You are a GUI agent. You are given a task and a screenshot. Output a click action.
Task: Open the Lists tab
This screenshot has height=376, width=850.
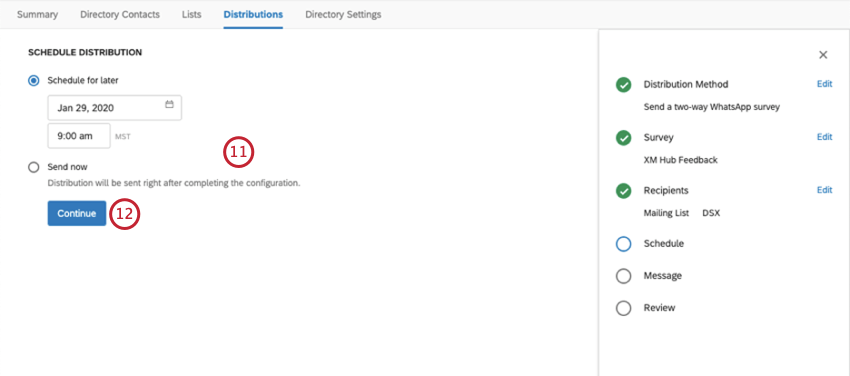[191, 15]
